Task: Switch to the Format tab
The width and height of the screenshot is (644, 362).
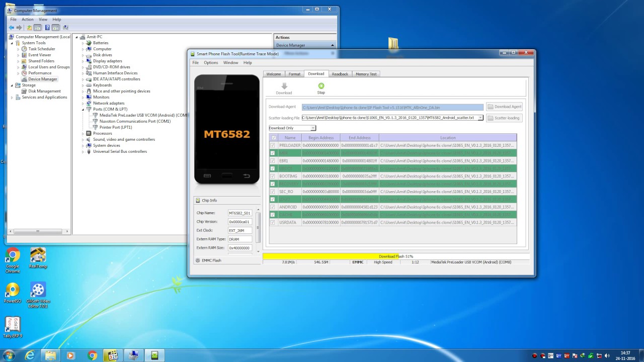Action: point(294,74)
